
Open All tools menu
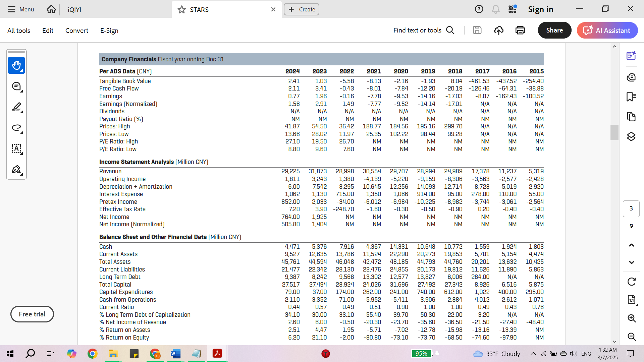[x=19, y=31]
